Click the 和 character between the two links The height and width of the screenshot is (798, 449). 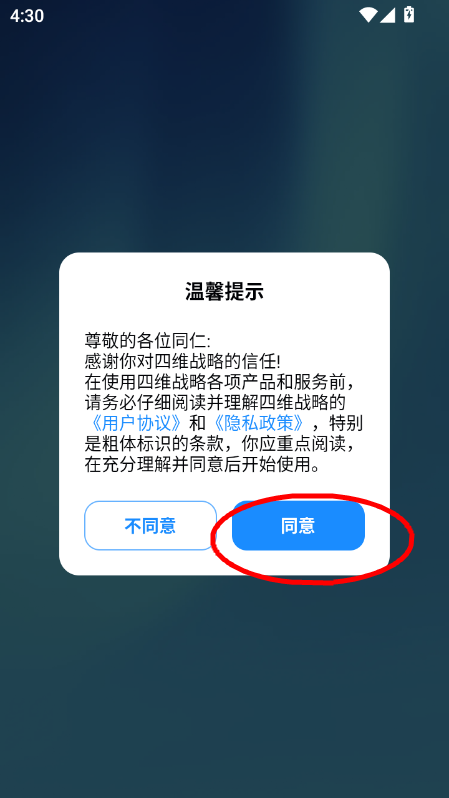[198, 423]
